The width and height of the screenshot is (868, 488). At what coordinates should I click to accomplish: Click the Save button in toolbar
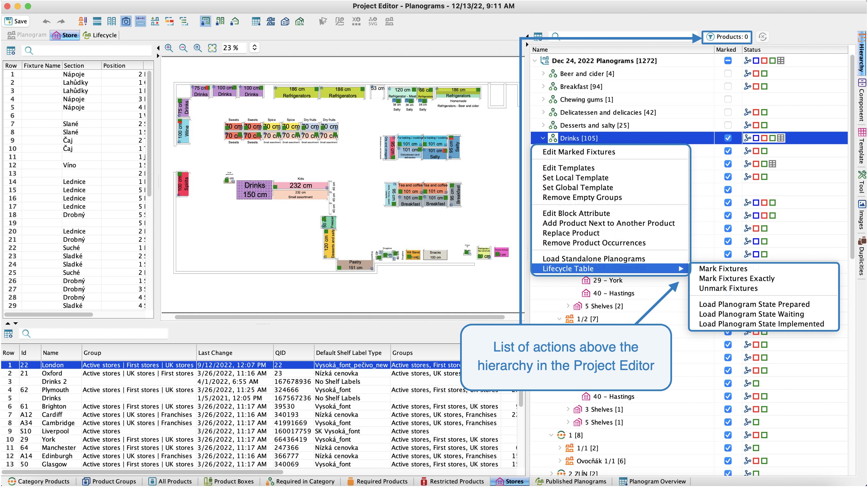[x=16, y=21]
